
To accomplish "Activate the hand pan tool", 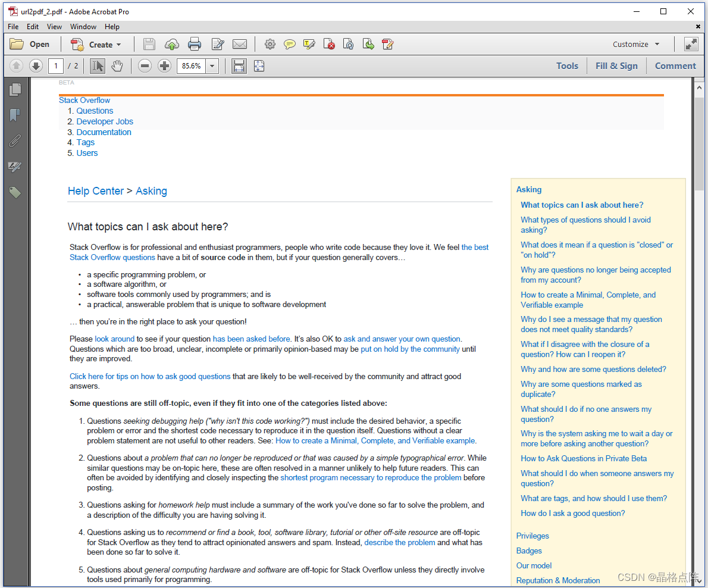I will click(x=117, y=66).
